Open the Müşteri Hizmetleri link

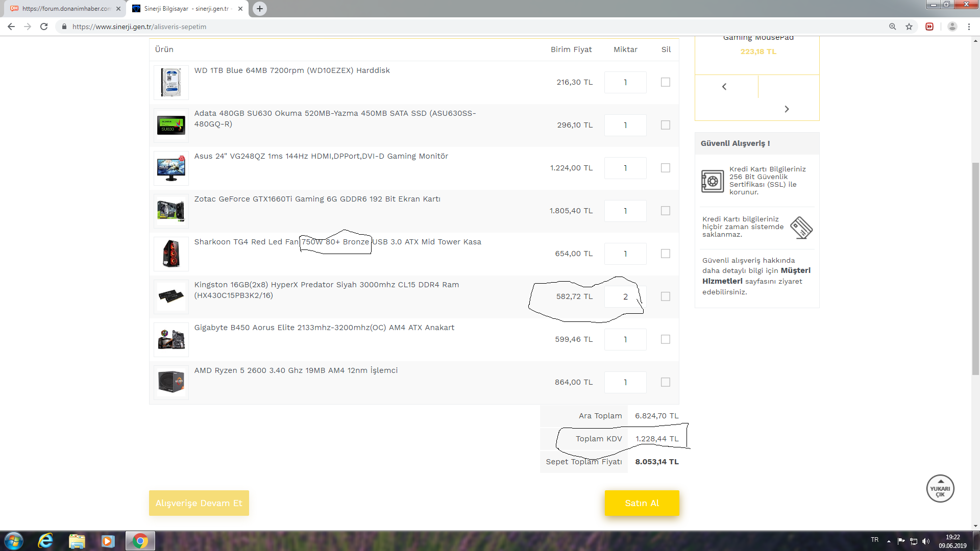pos(756,276)
